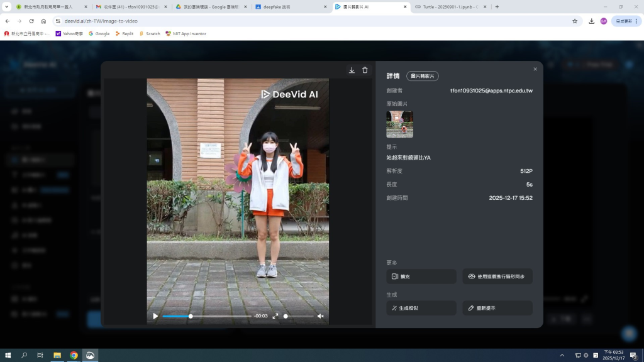Open File Explorer from the taskbar
This screenshot has width=644, height=362.
[x=57, y=355]
